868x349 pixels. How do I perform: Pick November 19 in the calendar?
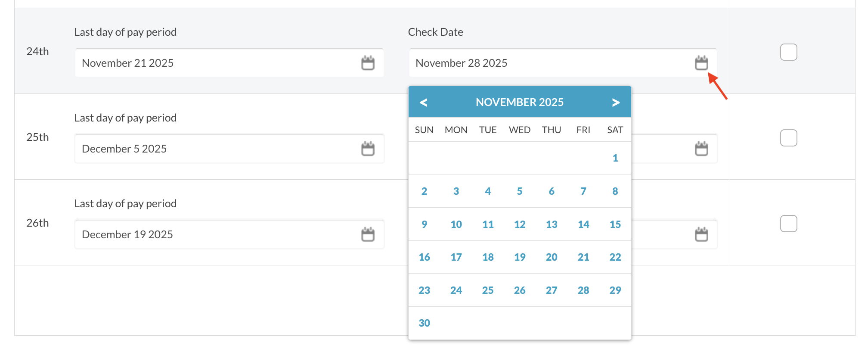coord(520,257)
